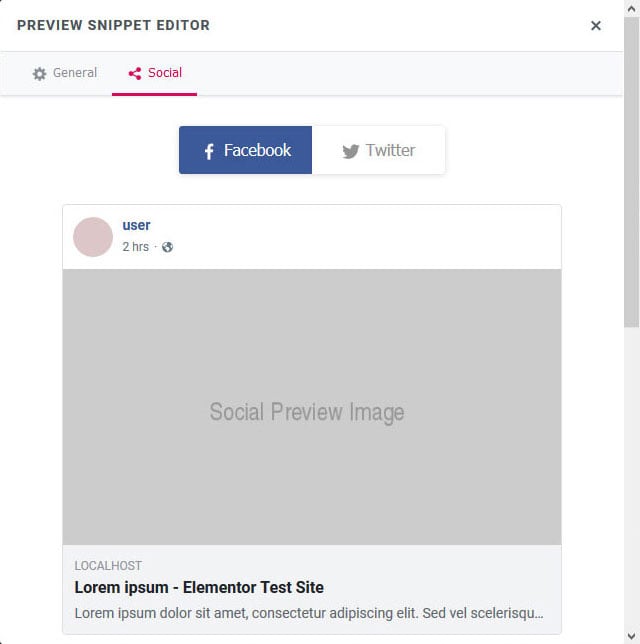The image size is (640, 644).
Task: Click the 2 hrs timestamp
Action: click(x=135, y=247)
